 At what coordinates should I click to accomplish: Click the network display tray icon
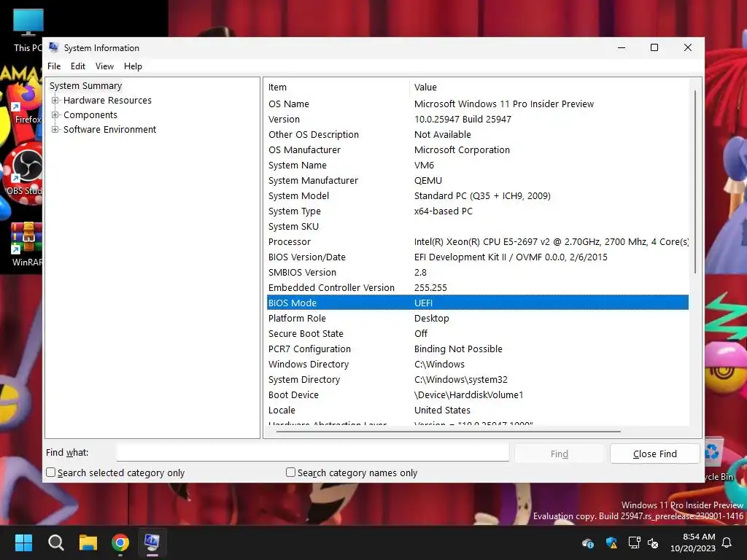[x=634, y=542]
